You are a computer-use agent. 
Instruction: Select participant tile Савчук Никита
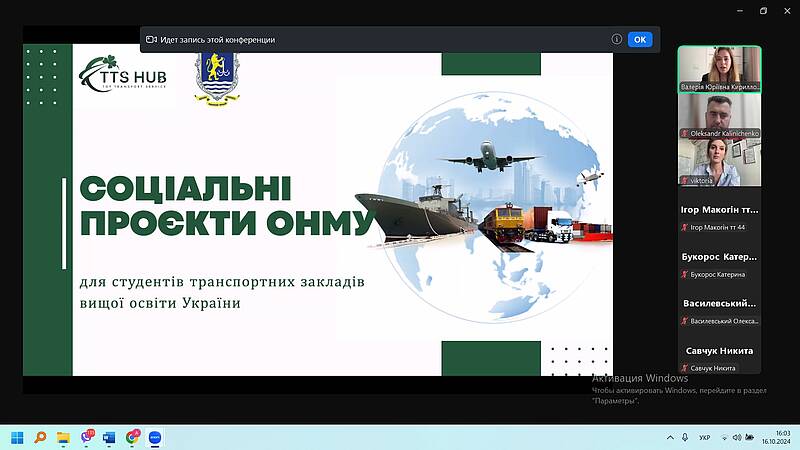tap(719, 351)
